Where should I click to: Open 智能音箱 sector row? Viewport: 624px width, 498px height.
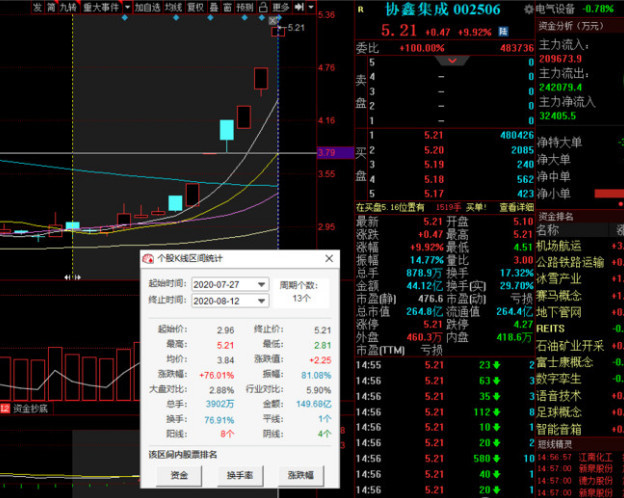pos(559,429)
